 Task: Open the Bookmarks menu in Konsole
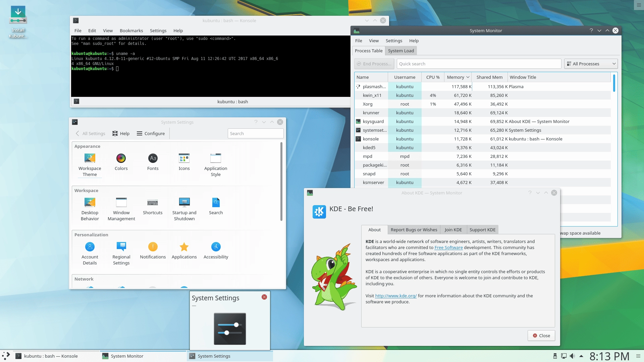tap(131, 31)
